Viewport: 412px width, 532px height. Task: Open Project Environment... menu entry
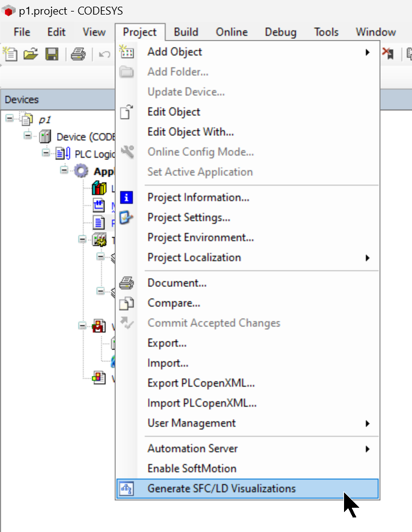pos(248,238)
